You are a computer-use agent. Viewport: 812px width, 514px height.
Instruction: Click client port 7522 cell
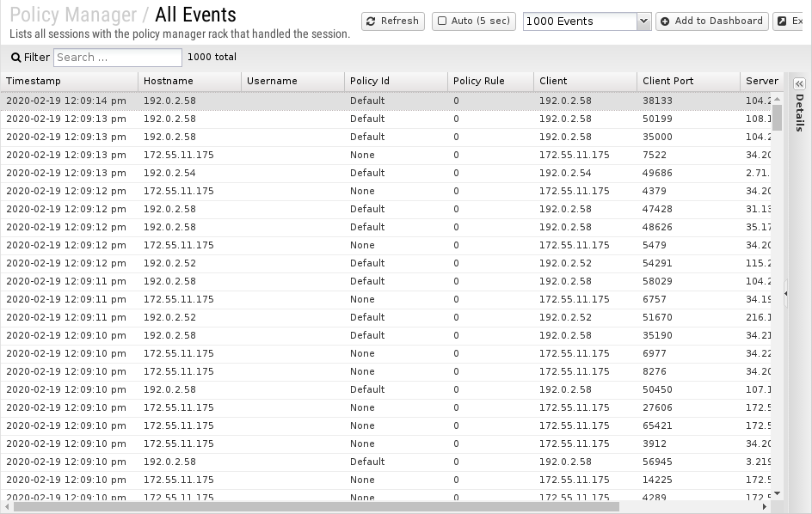688,156
